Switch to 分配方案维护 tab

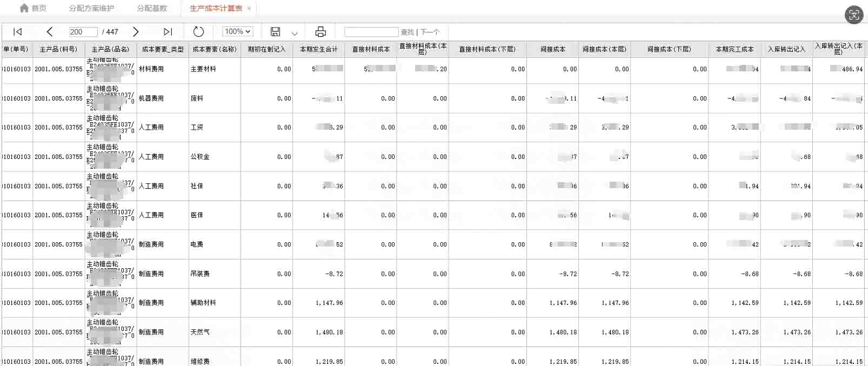coord(91,8)
